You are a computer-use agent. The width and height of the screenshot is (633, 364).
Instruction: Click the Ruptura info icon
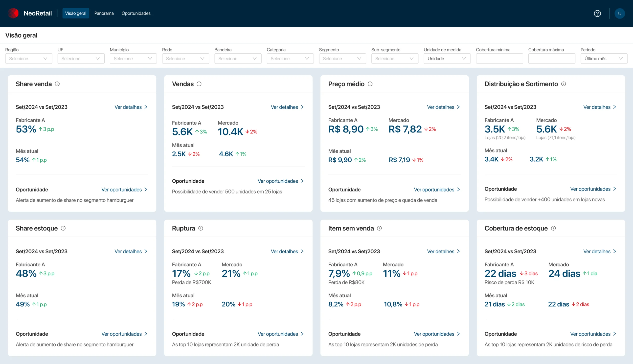click(x=201, y=228)
